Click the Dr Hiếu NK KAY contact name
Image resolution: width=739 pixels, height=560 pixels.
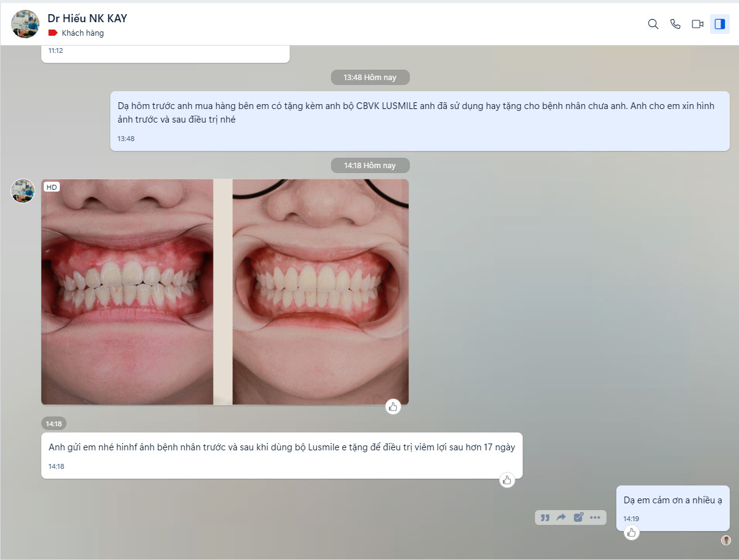(87, 18)
